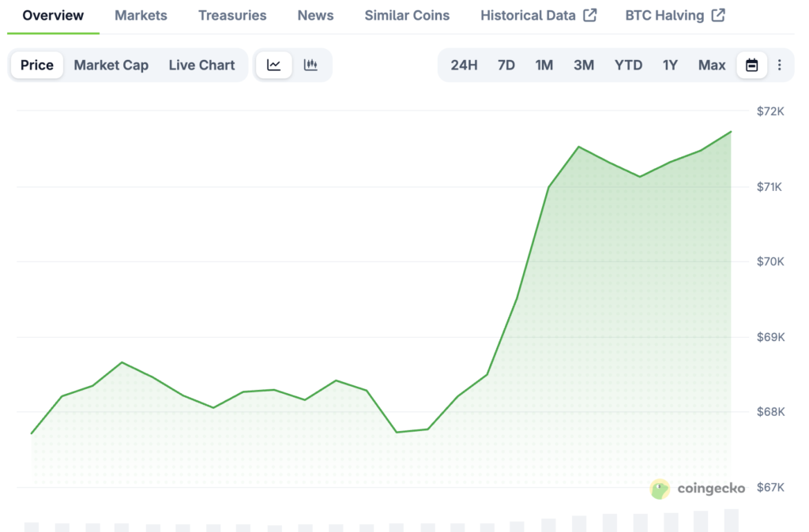Set time range to 24H
This screenshot has height=532, width=809.
[x=464, y=66]
